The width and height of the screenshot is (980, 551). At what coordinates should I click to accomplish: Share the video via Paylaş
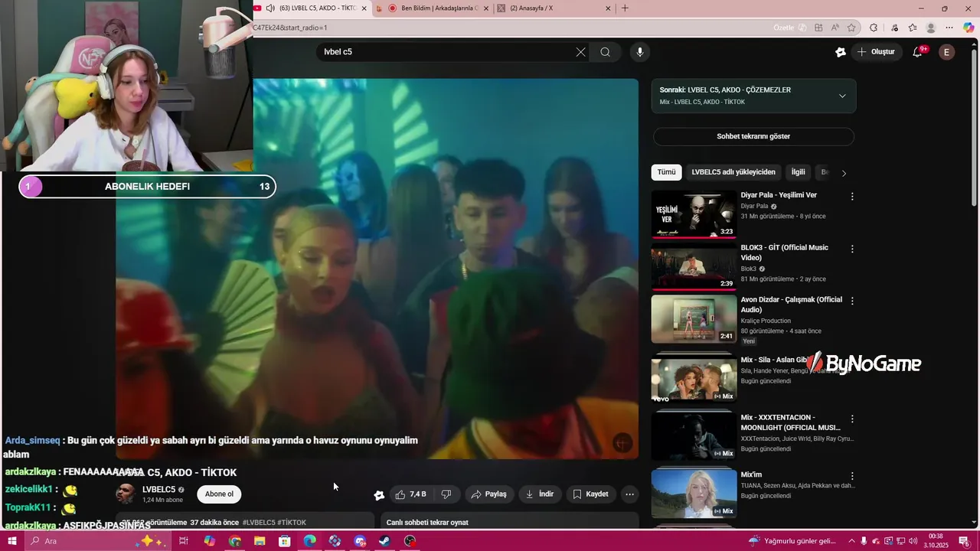pos(488,494)
